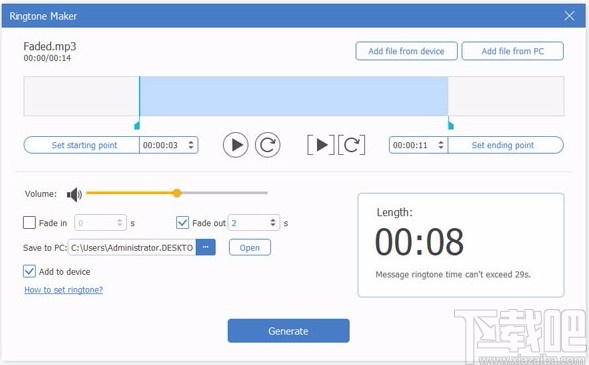This screenshot has height=365, width=589.
Task: Mute using the Volume speaker icon
Action: coord(74,194)
